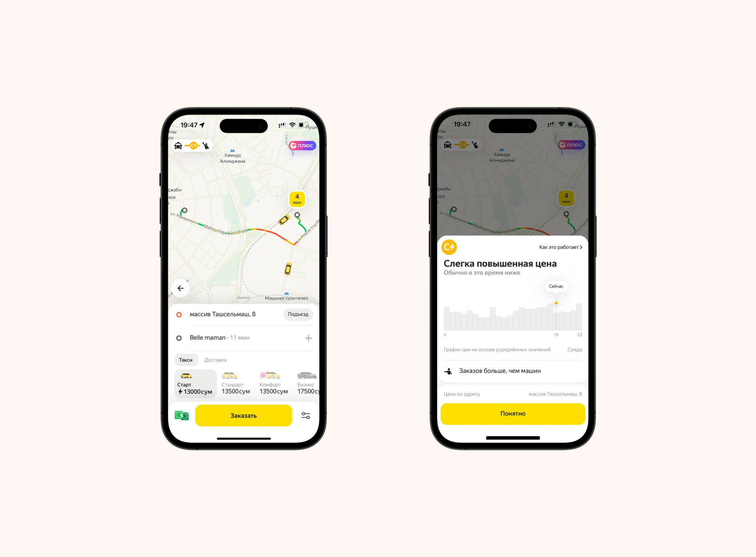Tap the add waypoint plus icon
The height and width of the screenshot is (557, 756).
pos(310,338)
